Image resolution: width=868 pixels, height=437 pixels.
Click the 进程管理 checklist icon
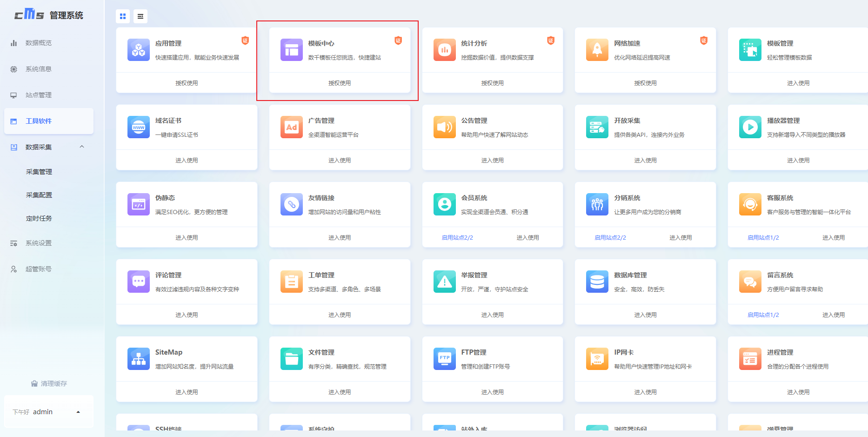(x=750, y=359)
